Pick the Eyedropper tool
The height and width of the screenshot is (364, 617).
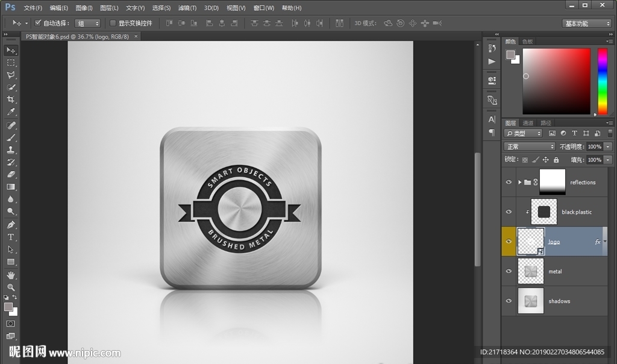[x=11, y=113]
